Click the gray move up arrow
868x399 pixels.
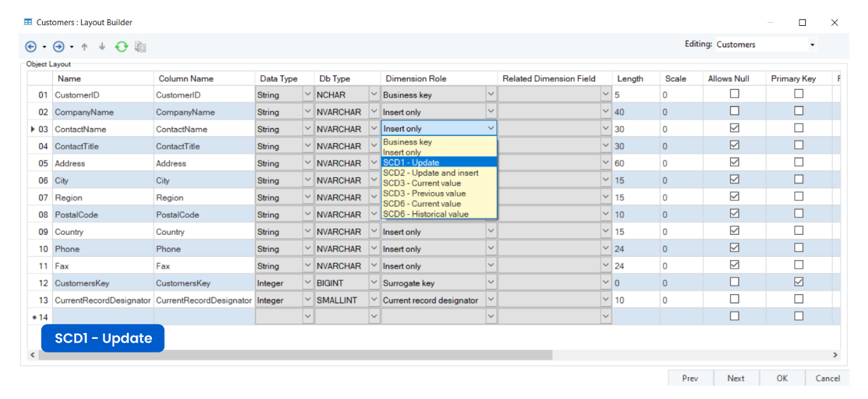coord(84,47)
